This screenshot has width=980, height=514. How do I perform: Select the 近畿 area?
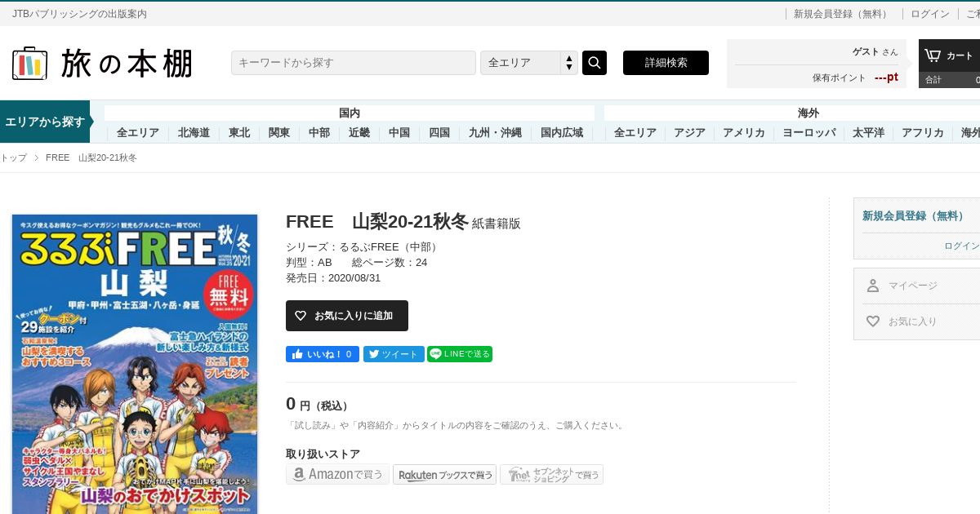[x=359, y=133]
